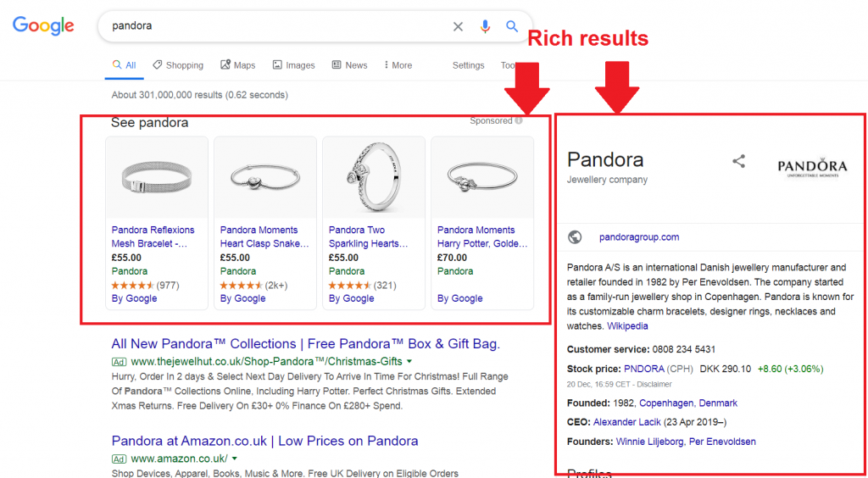Click into the search input containing pandora
Screen dimensions: 868x478
(271, 26)
